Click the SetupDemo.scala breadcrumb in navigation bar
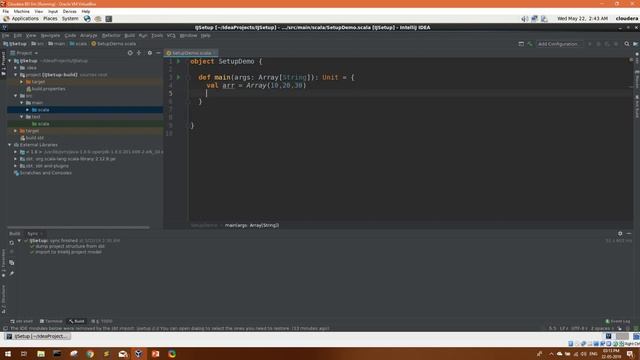This screenshot has width=640, height=360. click(x=113, y=44)
